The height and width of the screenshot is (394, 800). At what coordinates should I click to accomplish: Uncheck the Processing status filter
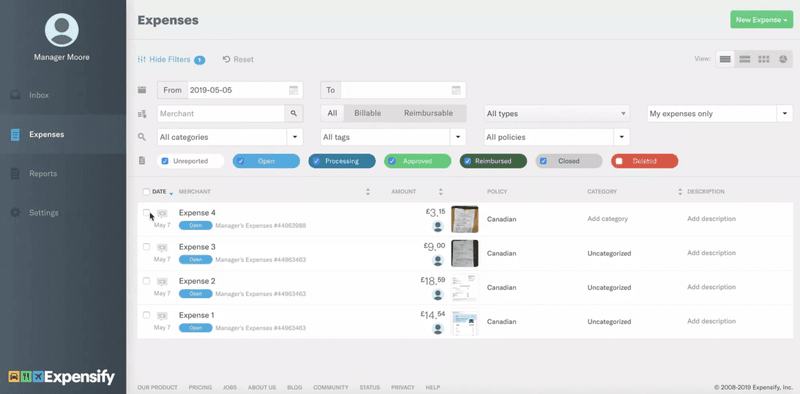pos(316,161)
